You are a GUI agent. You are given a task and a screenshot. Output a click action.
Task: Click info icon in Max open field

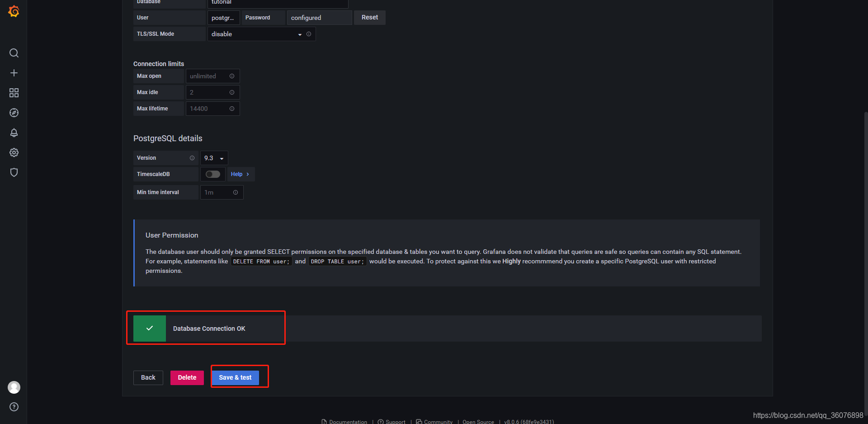click(232, 76)
